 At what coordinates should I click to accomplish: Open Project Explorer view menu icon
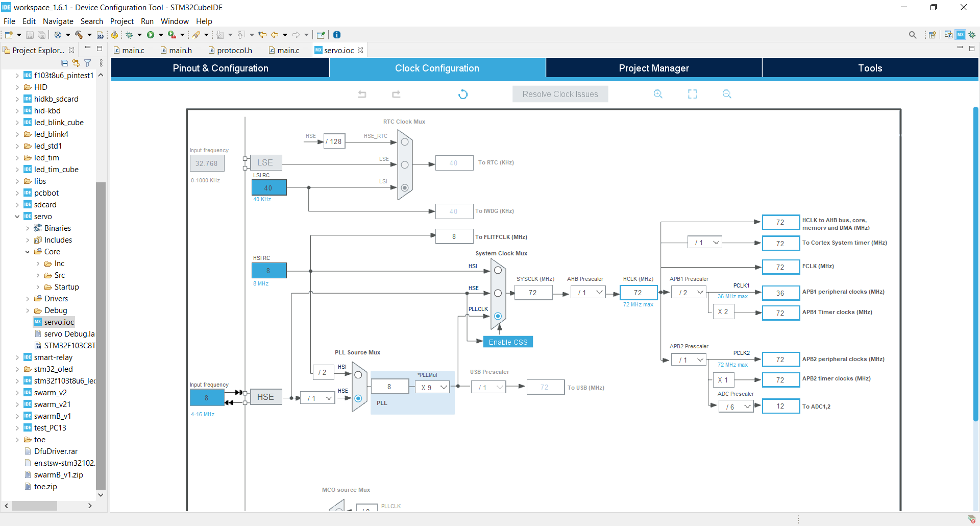101,63
